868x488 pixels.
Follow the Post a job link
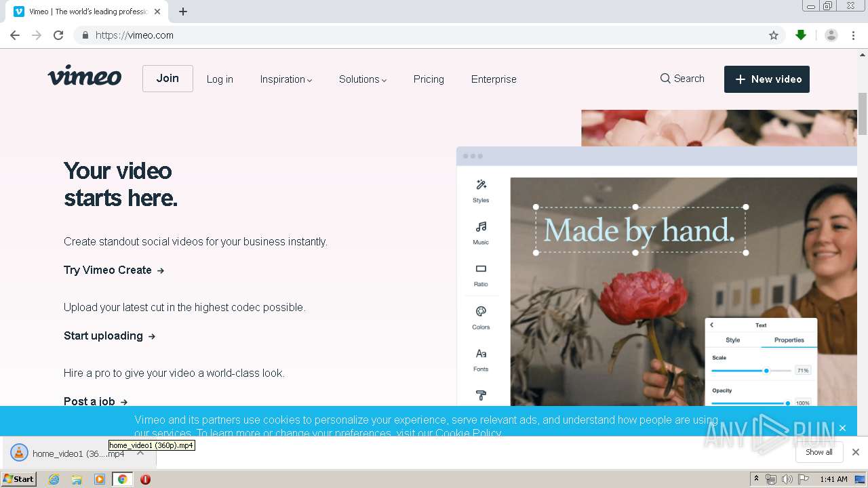tap(96, 401)
